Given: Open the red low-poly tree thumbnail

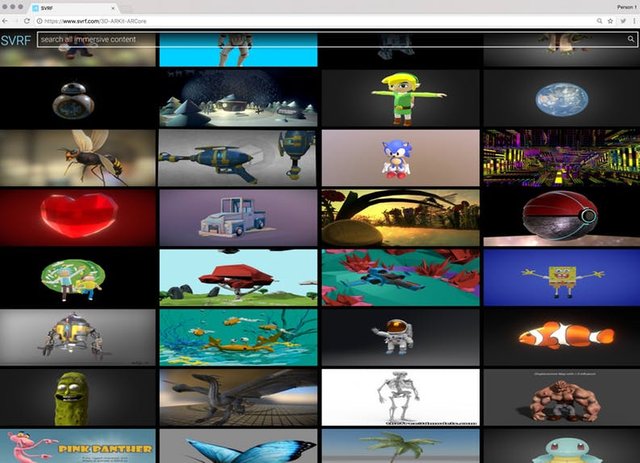Looking at the screenshot, I should [238, 278].
